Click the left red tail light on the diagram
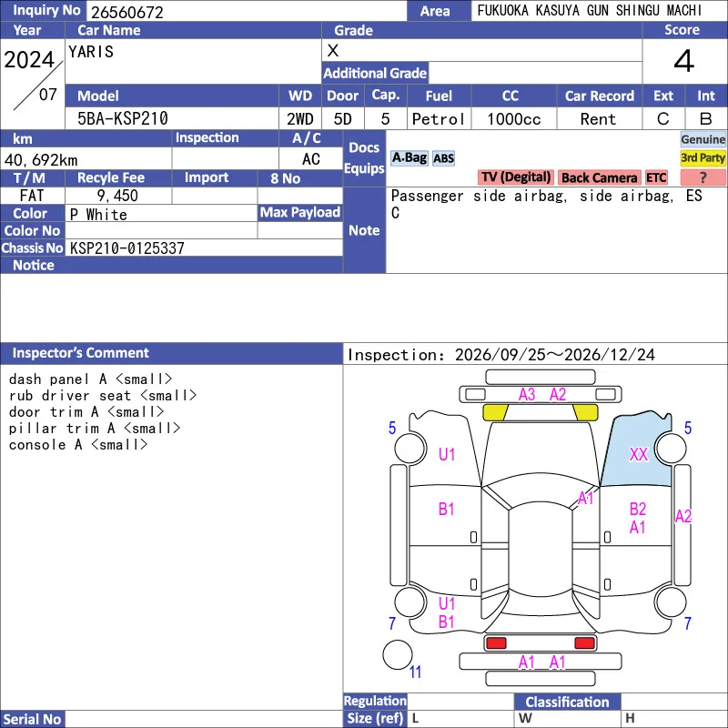728x728 pixels. tap(496, 643)
